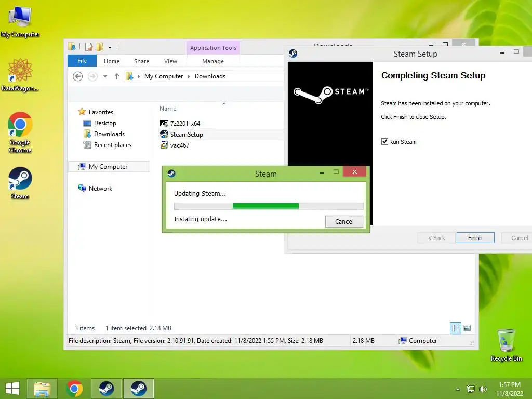Open the File ribbon tab
Viewport: 532px width, 399px height.
[x=82, y=61]
